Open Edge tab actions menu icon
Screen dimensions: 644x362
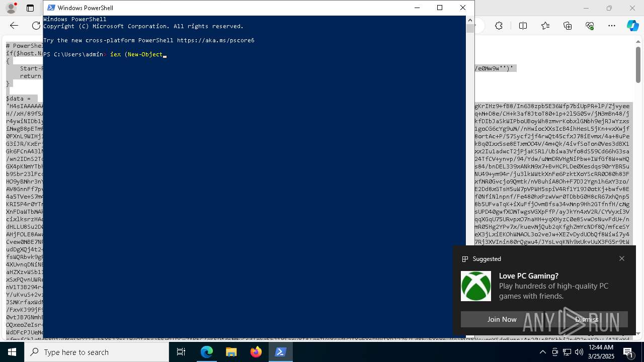(30, 8)
